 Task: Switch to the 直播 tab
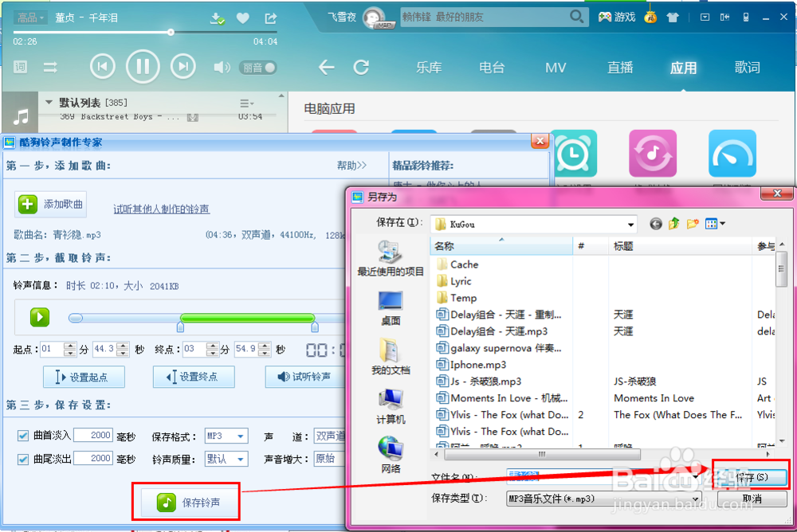pos(620,68)
